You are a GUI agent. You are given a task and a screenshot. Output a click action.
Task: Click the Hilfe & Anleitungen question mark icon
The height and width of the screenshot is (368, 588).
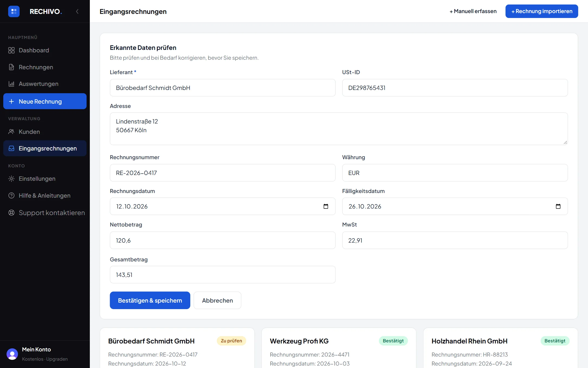click(11, 195)
